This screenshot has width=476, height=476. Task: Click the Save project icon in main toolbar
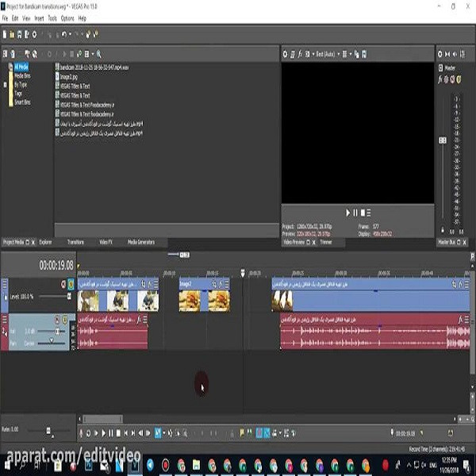pos(19,34)
